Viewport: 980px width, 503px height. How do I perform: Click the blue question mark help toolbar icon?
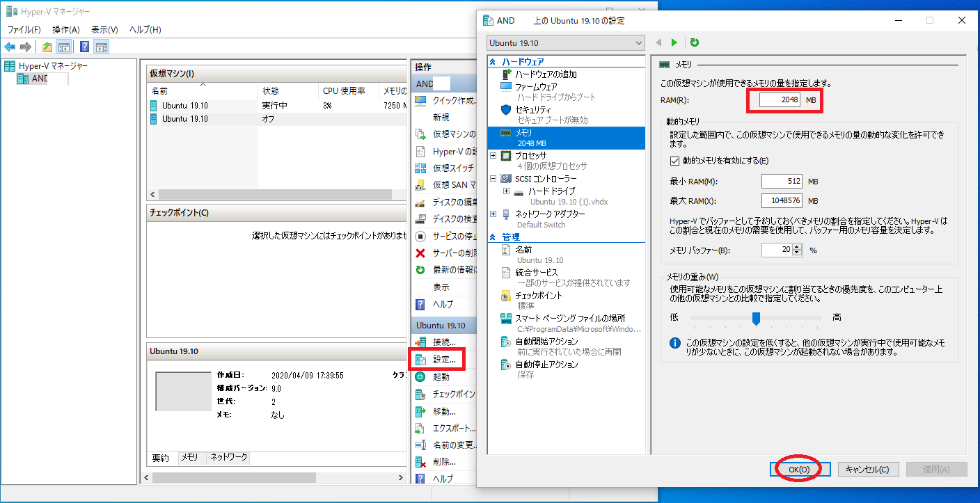click(x=84, y=47)
